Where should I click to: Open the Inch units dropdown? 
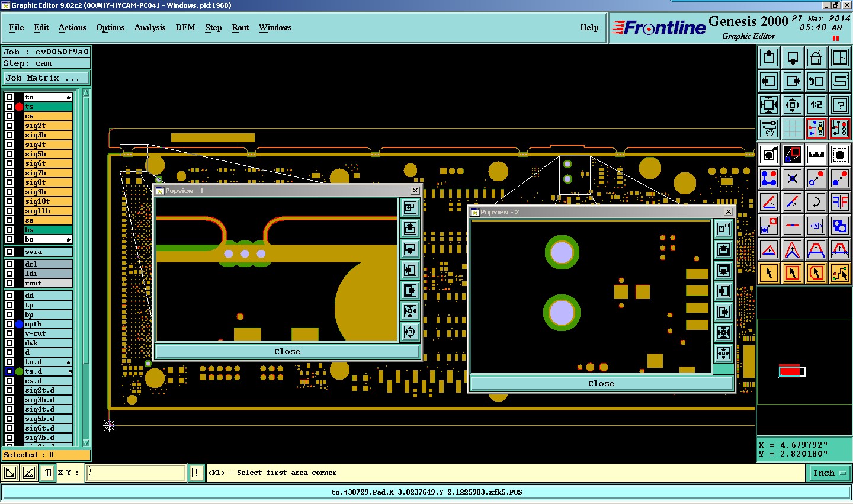[829, 473]
